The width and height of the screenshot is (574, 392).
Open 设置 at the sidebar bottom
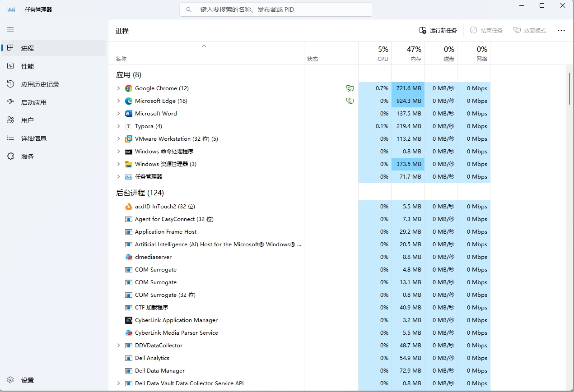tap(54, 380)
